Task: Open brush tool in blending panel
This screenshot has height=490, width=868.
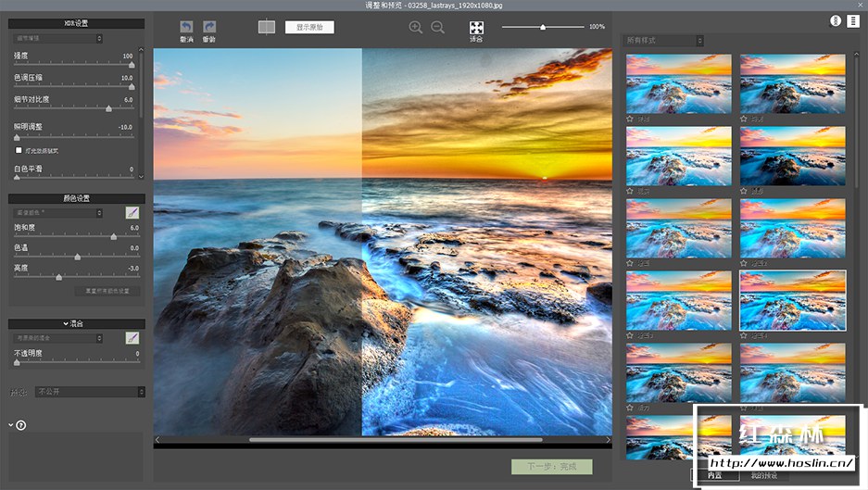Action: 132,338
